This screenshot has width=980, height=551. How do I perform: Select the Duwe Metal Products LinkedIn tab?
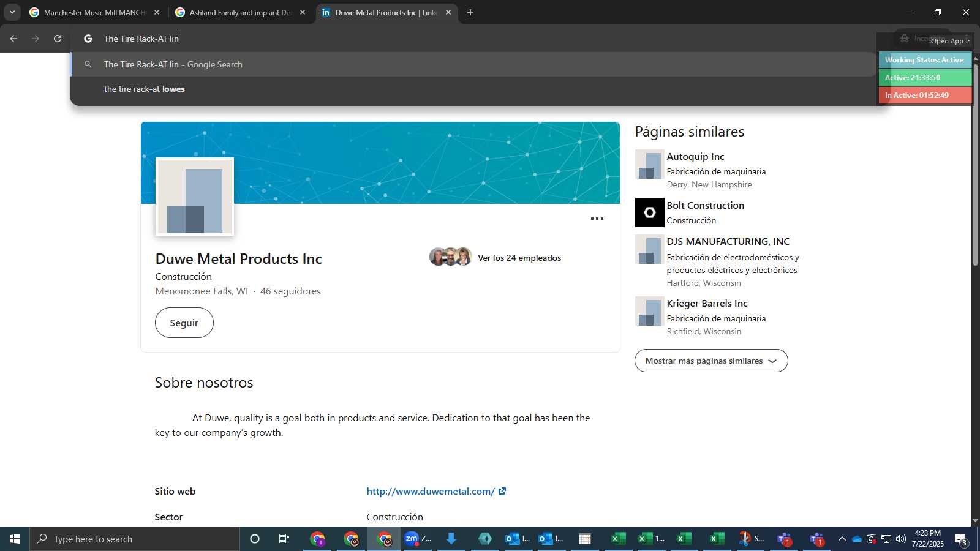pos(386,12)
